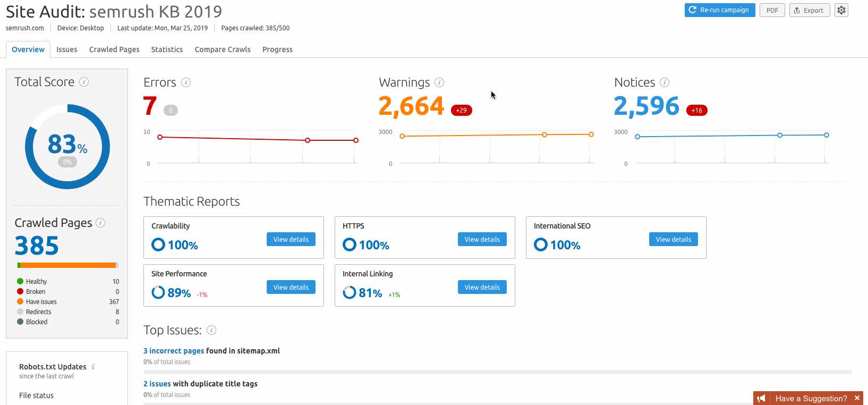
Task: Click latest point on Warnings chart
Action: click(x=591, y=134)
